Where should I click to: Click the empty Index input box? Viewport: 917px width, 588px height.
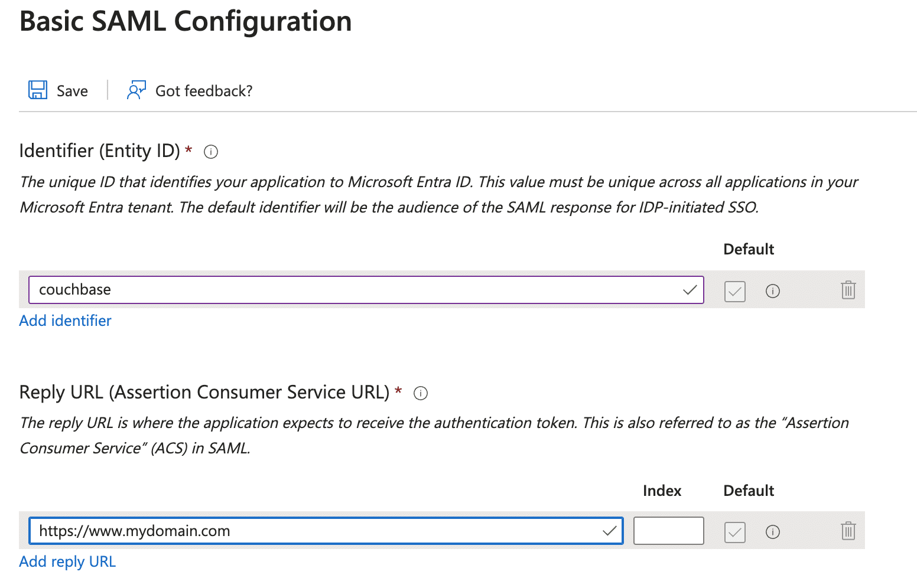click(668, 531)
